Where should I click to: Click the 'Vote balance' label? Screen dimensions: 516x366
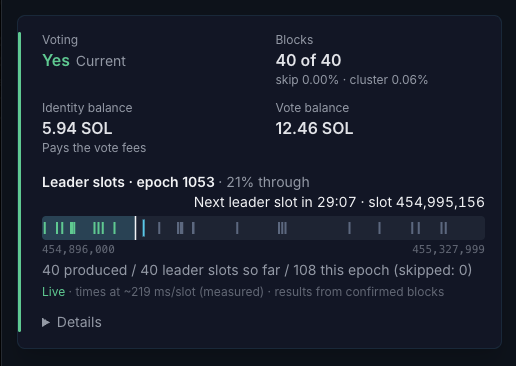(x=312, y=108)
